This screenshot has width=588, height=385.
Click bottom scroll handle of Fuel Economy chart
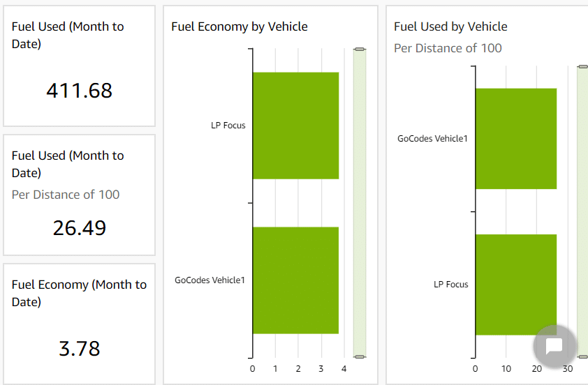pos(360,356)
